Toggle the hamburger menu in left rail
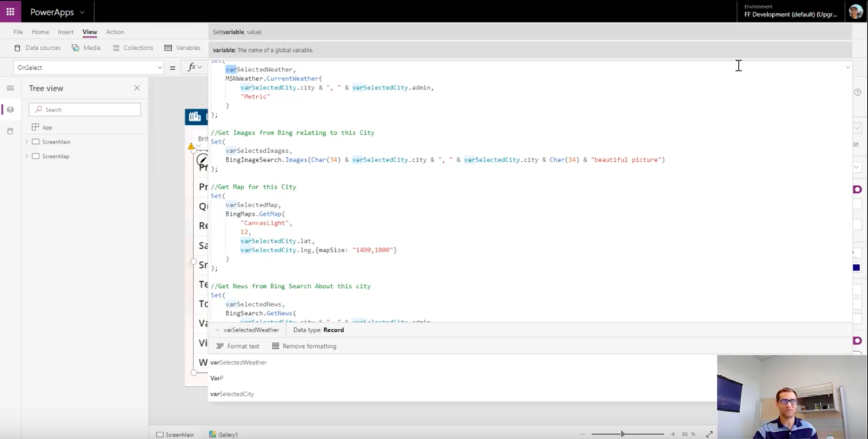This screenshot has height=439, width=868. (x=10, y=88)
